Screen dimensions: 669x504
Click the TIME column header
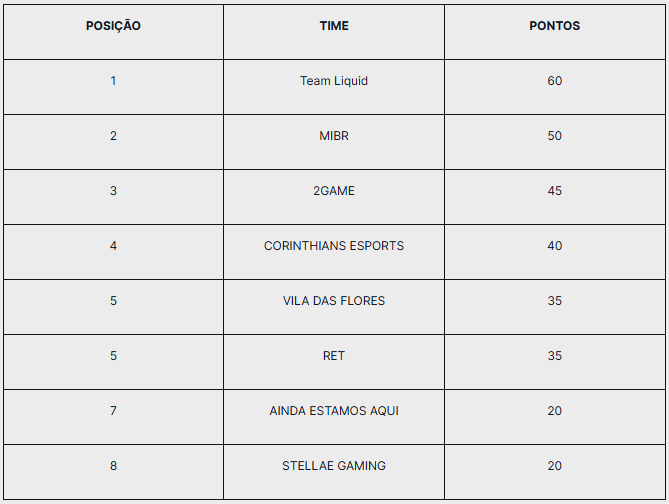pyautogui.click(x=334, y=26)
